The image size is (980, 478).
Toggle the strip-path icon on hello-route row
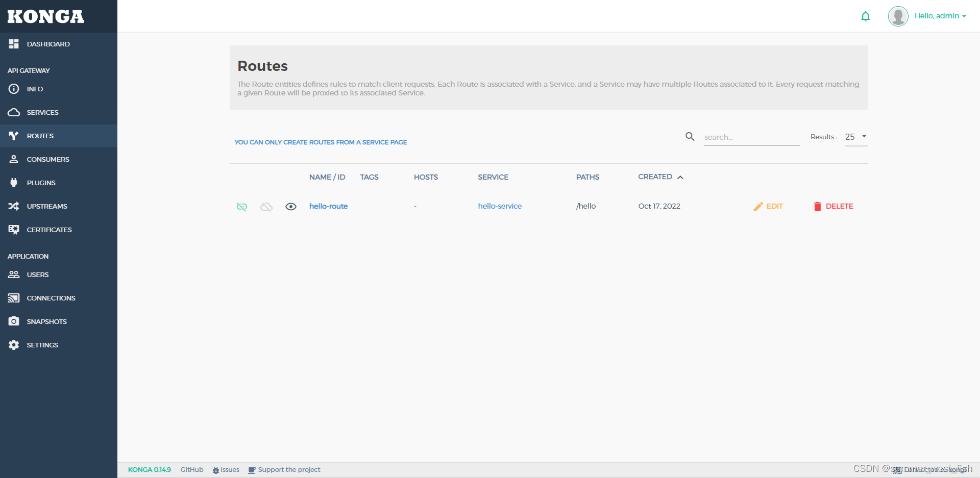point(241,207)
